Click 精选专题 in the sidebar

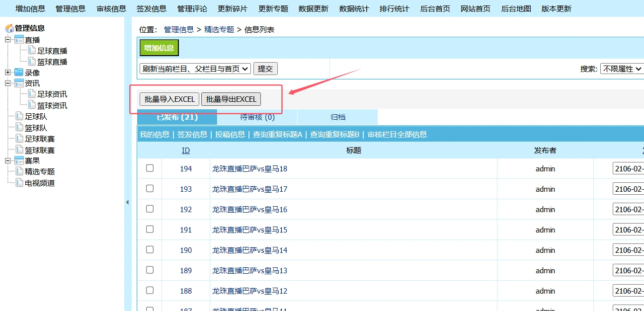point(40,171)
